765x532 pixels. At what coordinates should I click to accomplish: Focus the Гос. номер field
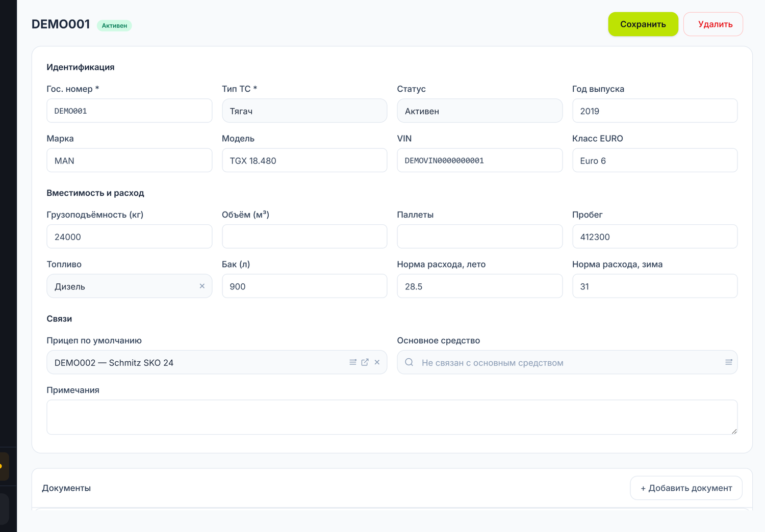pos(130,111)
